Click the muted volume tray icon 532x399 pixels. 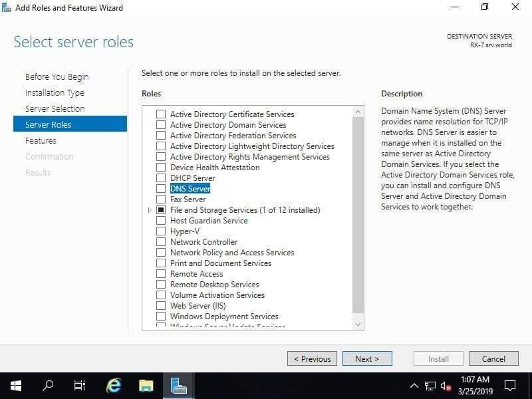click(446, 386)
